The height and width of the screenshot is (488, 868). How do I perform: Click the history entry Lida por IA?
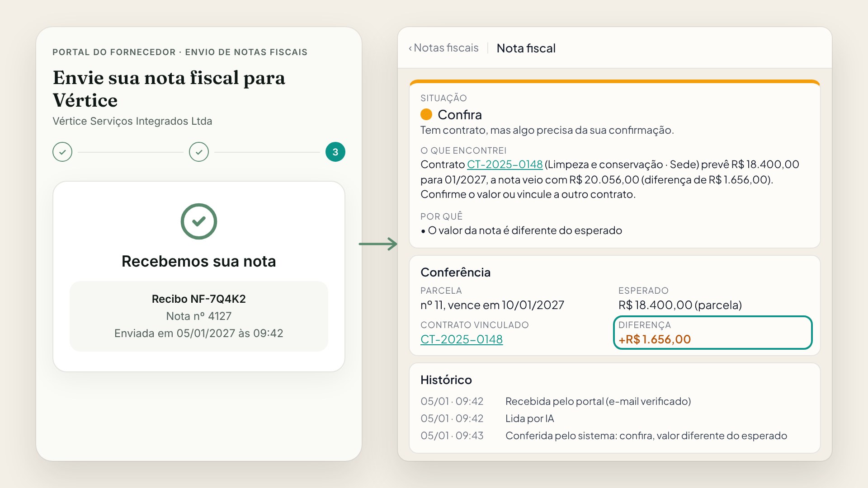click(x=530, y=418)
